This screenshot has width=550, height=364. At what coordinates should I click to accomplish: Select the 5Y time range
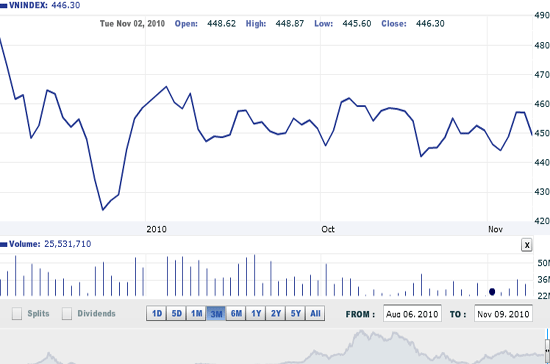[x=296, y=314]
